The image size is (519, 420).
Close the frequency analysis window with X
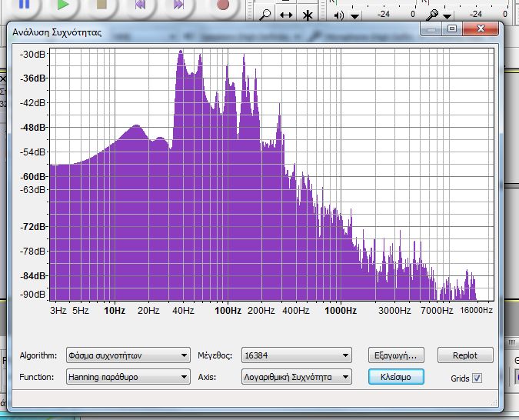click(x=481, y=28)
